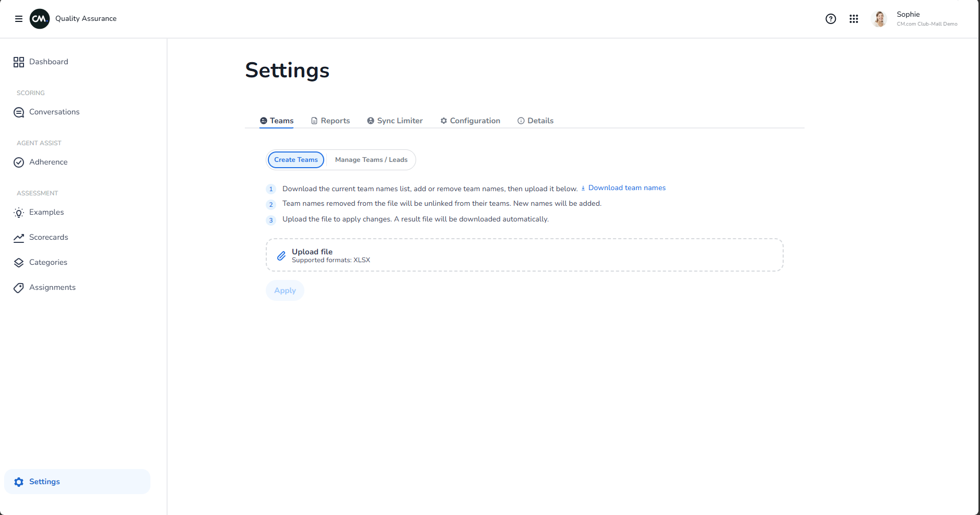Click the Quality Assurance app title
This screenshot has width=980, height=515.
pyautogui.click(x=86, y=19)
